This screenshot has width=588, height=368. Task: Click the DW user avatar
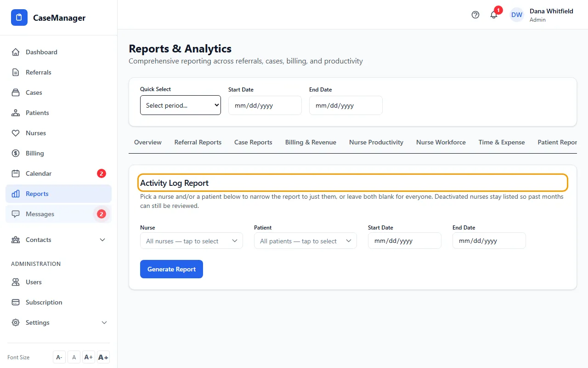(x=517, y=15)
